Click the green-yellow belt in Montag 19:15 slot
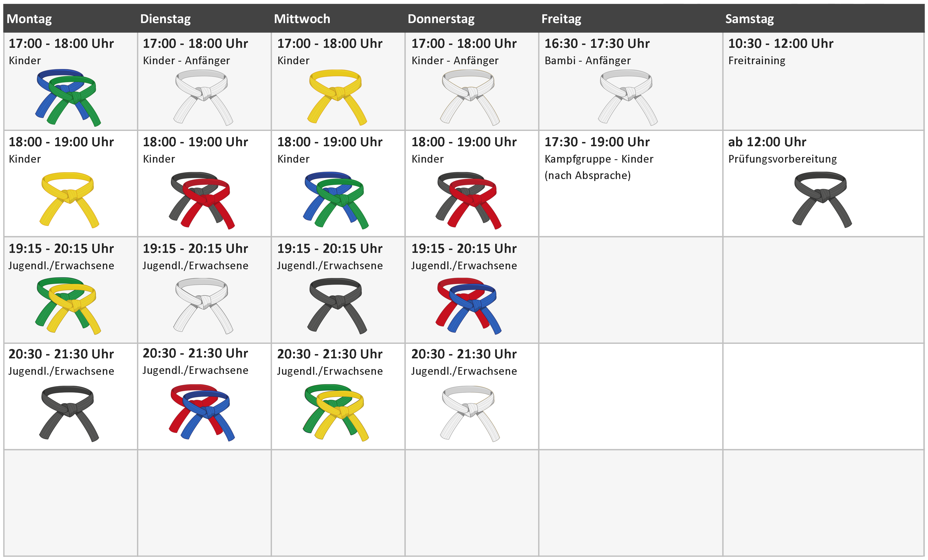The image size is (928, 560). [68, 305]
